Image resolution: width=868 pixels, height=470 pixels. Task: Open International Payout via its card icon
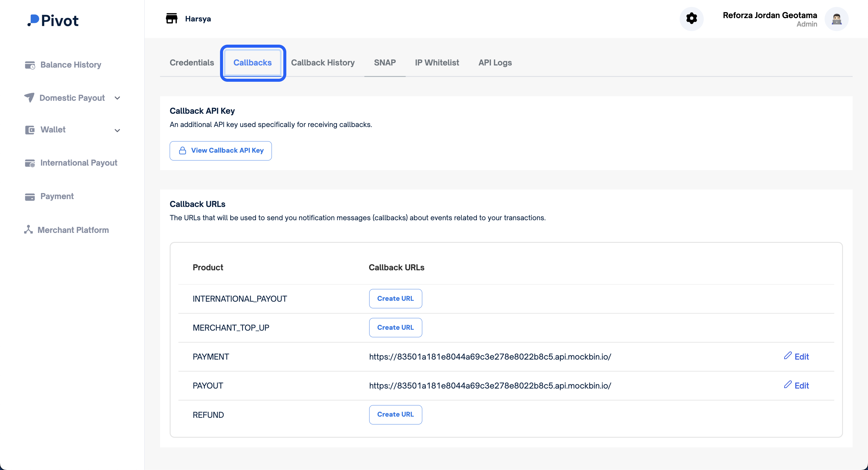click(30, 163)
